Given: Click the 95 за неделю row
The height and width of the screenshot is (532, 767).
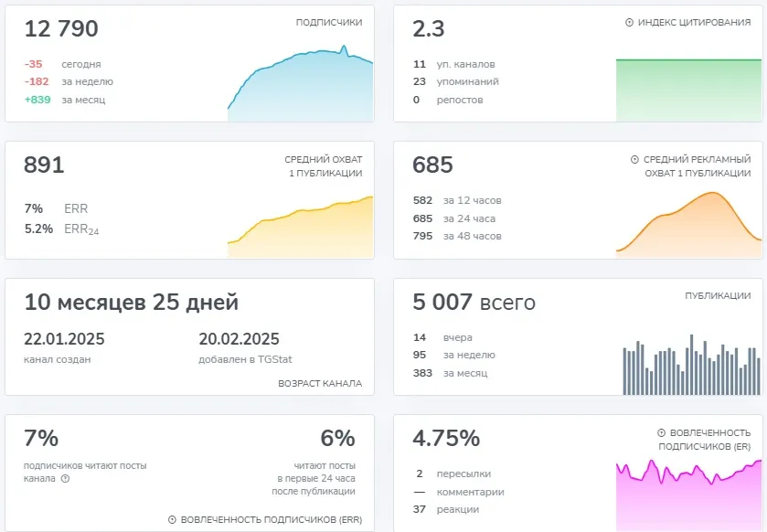Looking at the screenshot, I should click(x=454, y=355).
